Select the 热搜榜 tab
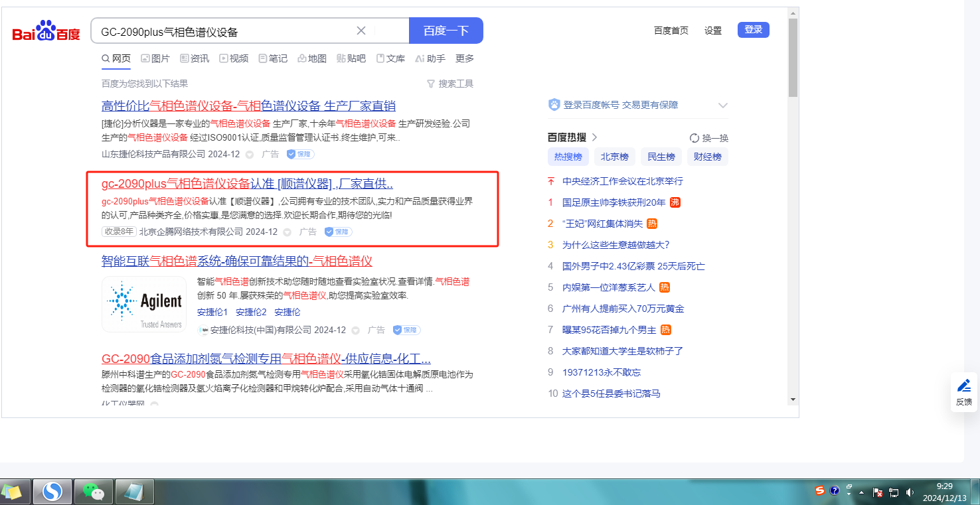The height and width of the screenshot is (505, 980). [568, 157]
